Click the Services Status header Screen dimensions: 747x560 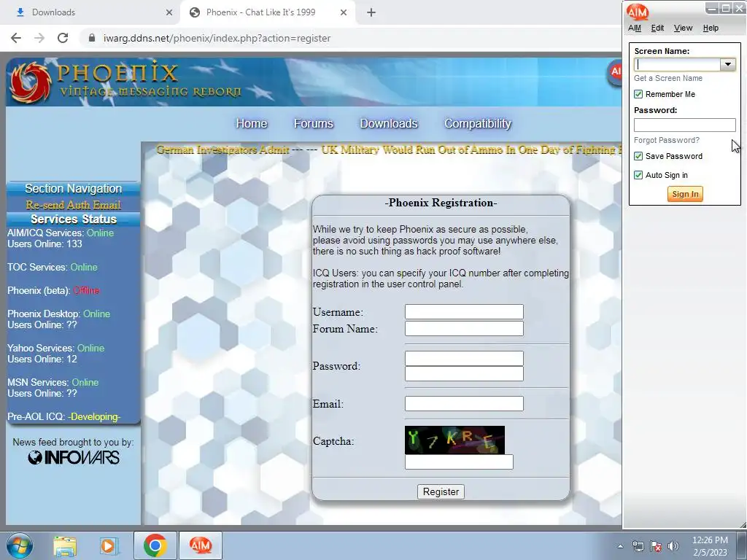74,219
